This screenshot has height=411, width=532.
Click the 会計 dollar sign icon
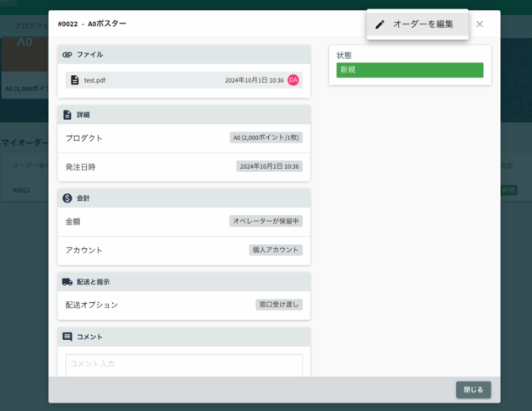[x=67, y=198]
